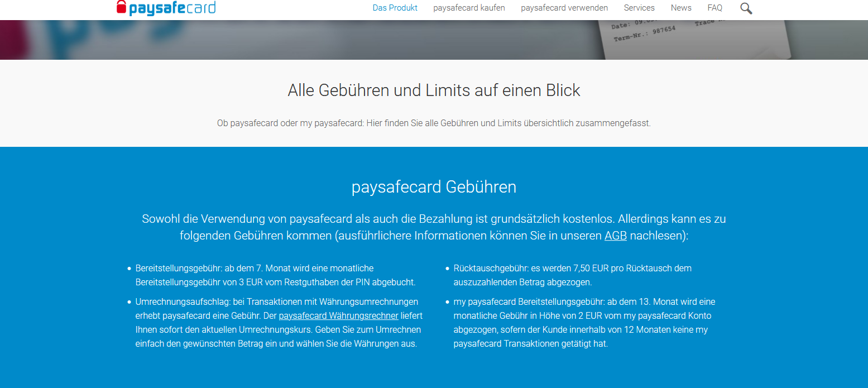Click the intro paragraph starting with Sowohl
The height and width of the screenshot is (388, 868).
click(x=434, y=227)
